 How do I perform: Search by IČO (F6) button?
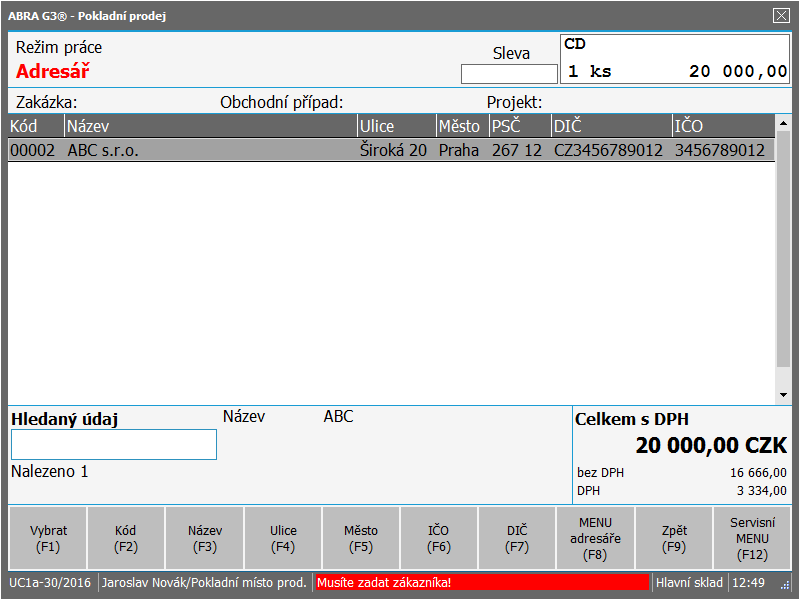tap(439, 539)
